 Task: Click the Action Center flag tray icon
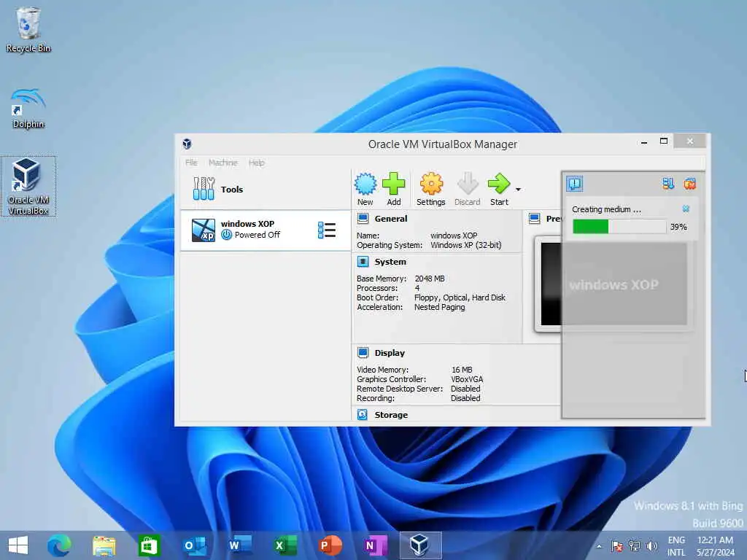coord(617,545)
